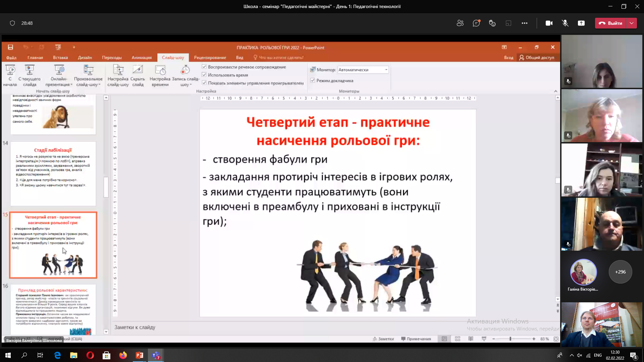Click the Windows Start button
This screenshot has width=644, height=362.
click(8, 355)
